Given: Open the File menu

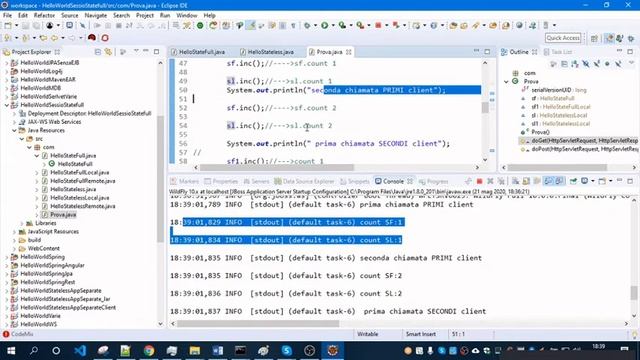Looking at the screenshot, I should point(7,15).
